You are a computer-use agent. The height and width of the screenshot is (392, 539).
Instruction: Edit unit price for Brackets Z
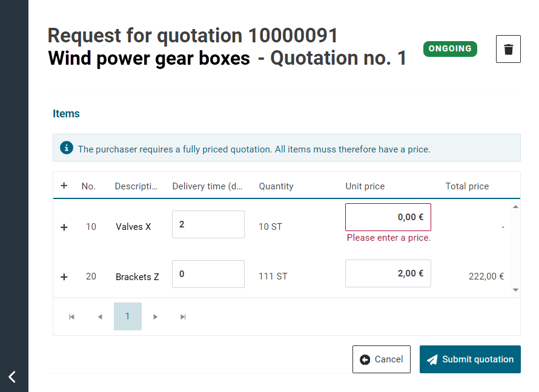388,273
